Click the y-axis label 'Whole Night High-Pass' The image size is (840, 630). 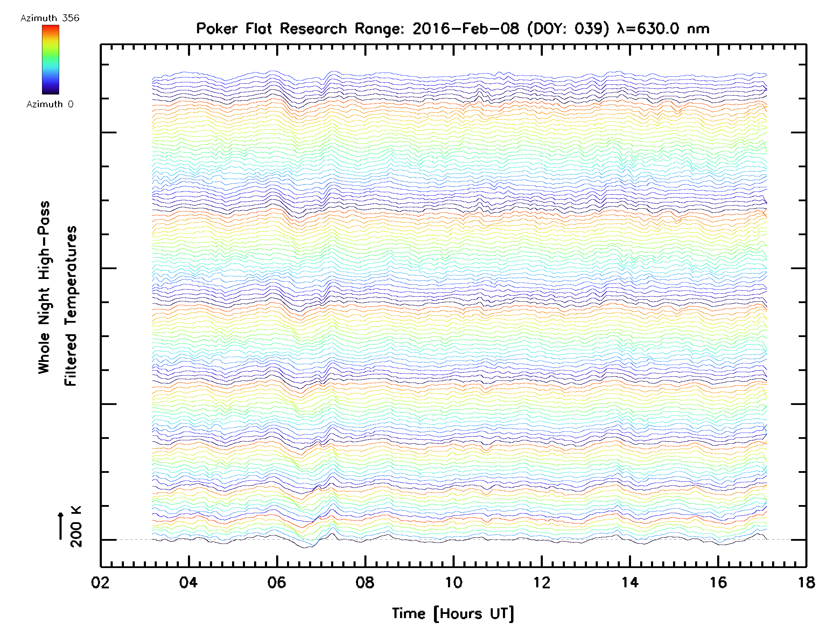click(x=44, y=287)
